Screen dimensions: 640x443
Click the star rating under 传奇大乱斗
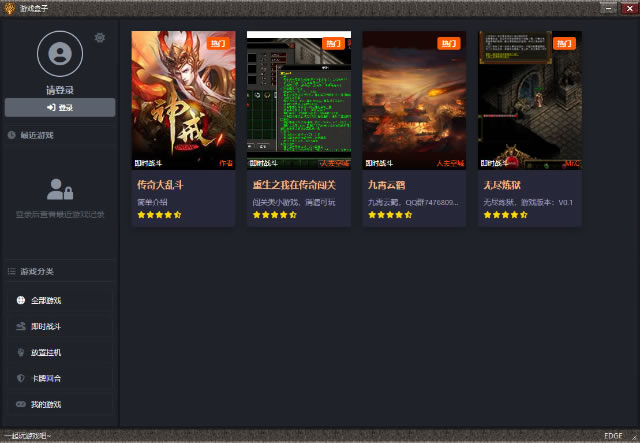point(159,215)
